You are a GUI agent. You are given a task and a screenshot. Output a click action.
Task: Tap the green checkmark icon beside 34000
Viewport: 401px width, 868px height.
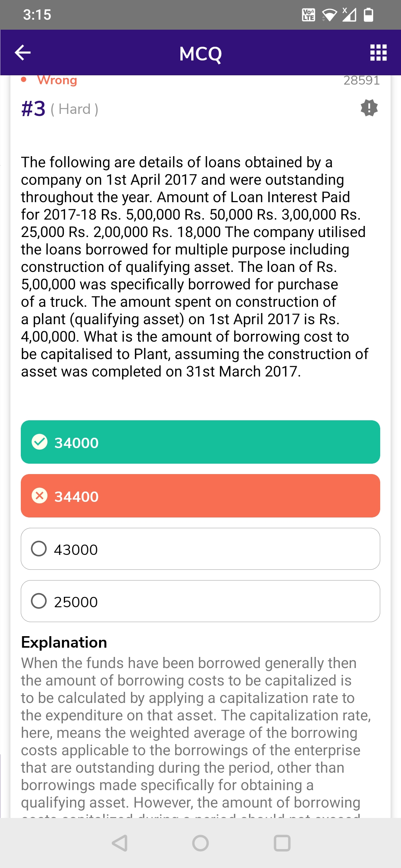(40, 442)
